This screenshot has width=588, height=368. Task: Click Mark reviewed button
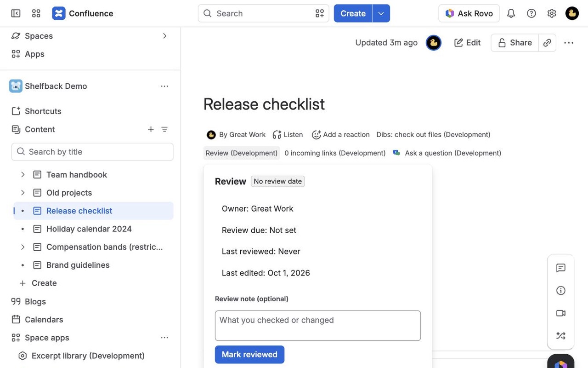[x=249, y=355]
